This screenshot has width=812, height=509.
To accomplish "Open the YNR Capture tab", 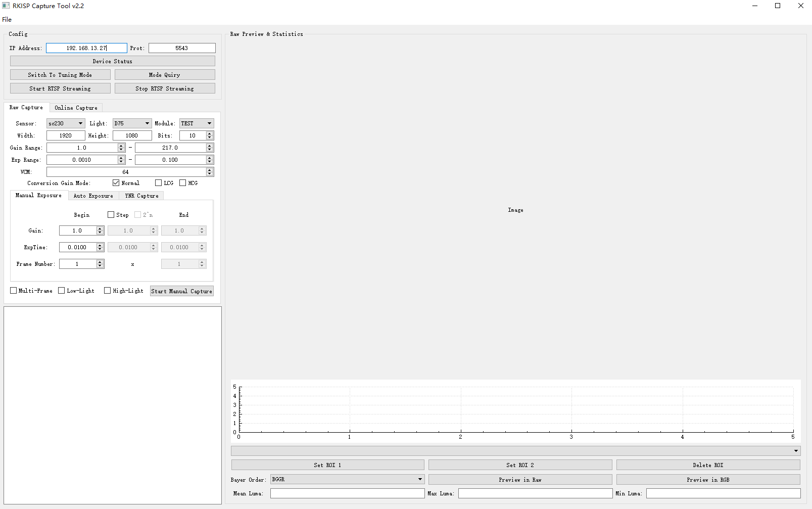I will pyautogui.click(x=141, y=196).
